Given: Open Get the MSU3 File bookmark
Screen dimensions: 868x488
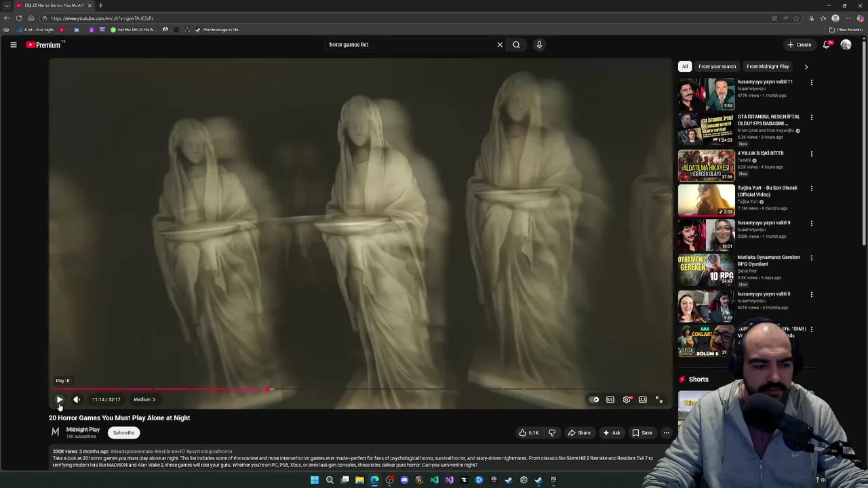Looking at the screenshot, I should coord(133,30).
